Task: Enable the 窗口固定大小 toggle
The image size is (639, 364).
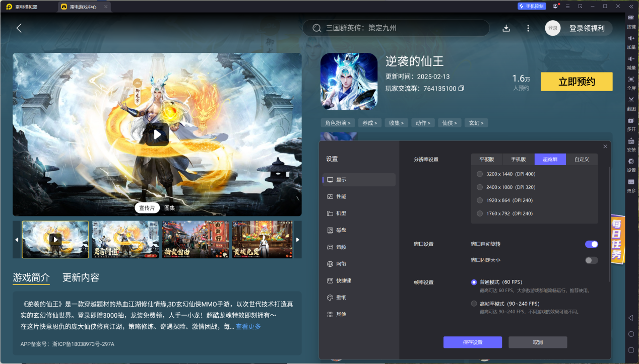Action: coord(591,260)
